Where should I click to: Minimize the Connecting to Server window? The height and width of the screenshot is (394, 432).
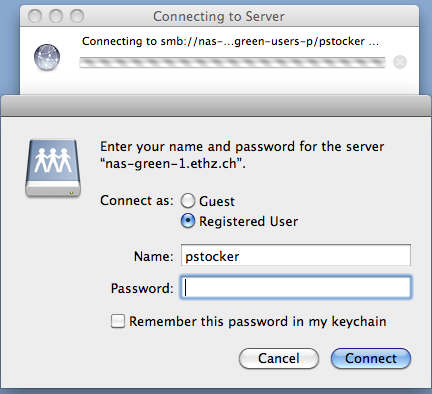tap(56, 16)
